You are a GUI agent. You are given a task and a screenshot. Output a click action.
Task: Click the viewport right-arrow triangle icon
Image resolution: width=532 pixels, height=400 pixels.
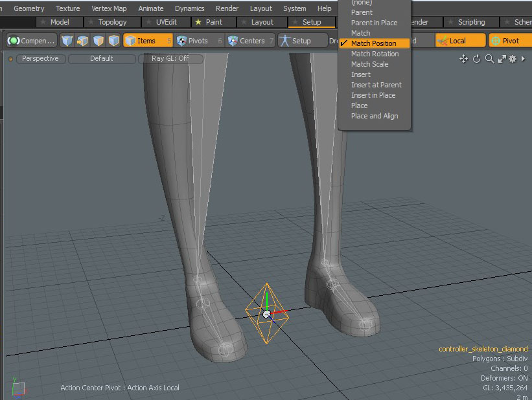[523, 59]
